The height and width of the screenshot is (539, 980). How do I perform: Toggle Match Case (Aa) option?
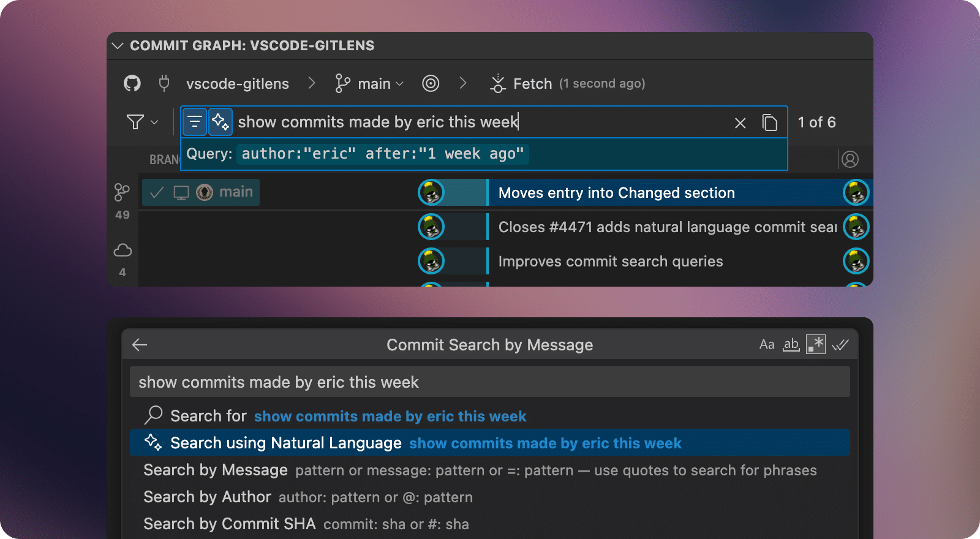[x=767, y=345]
